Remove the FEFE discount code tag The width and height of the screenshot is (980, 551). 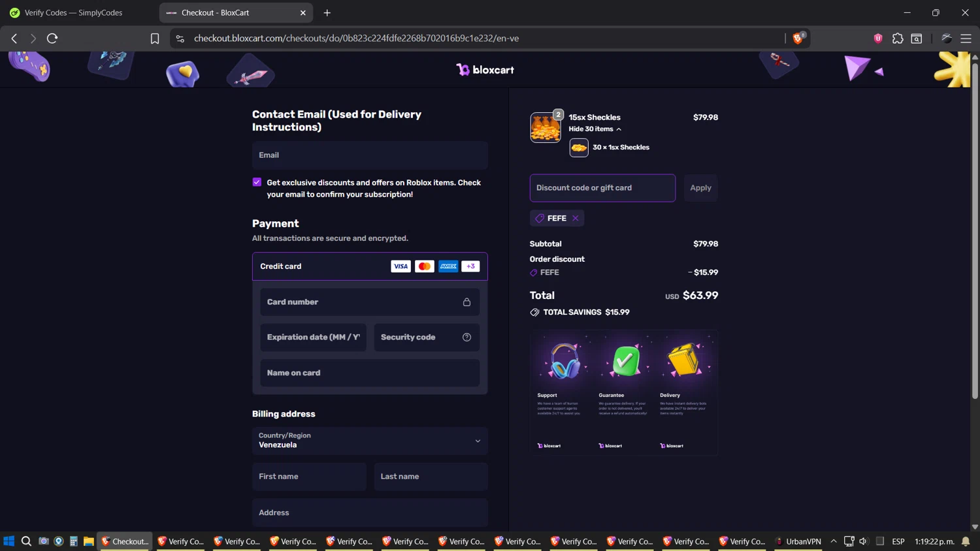[576, 218]
